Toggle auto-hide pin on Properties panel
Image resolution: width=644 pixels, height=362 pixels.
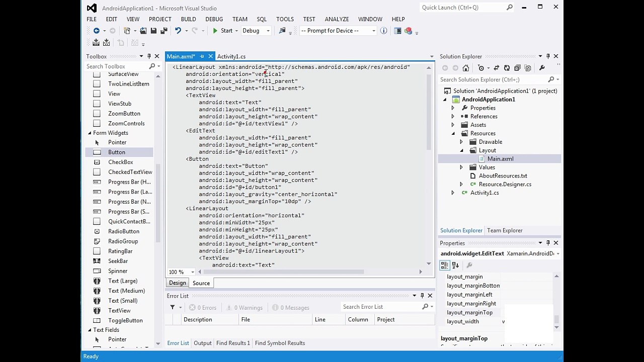tap(548, 243)
